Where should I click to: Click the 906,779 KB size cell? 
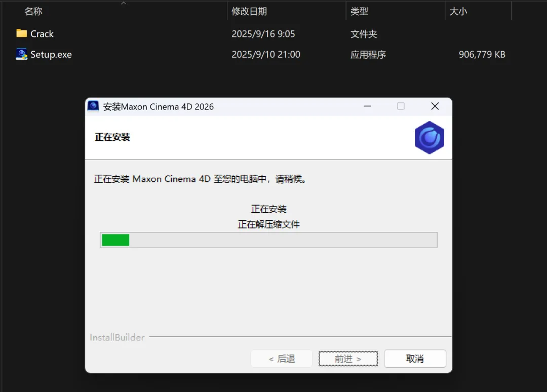pos(482,54)
